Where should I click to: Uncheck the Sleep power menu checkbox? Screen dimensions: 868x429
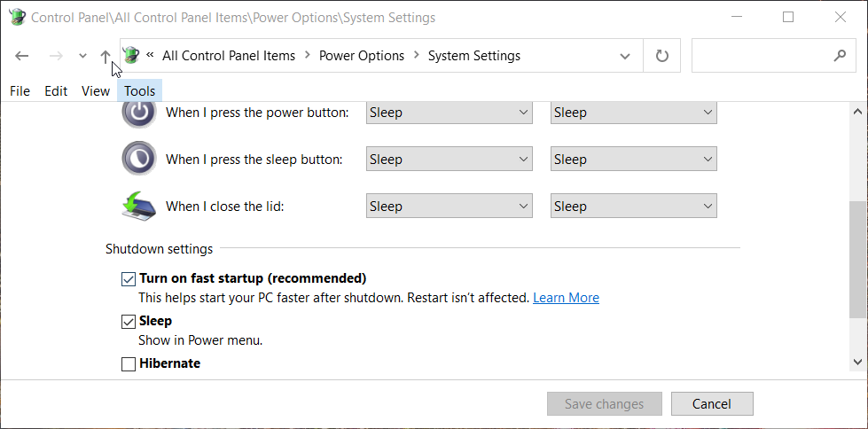tap(129, 322)
